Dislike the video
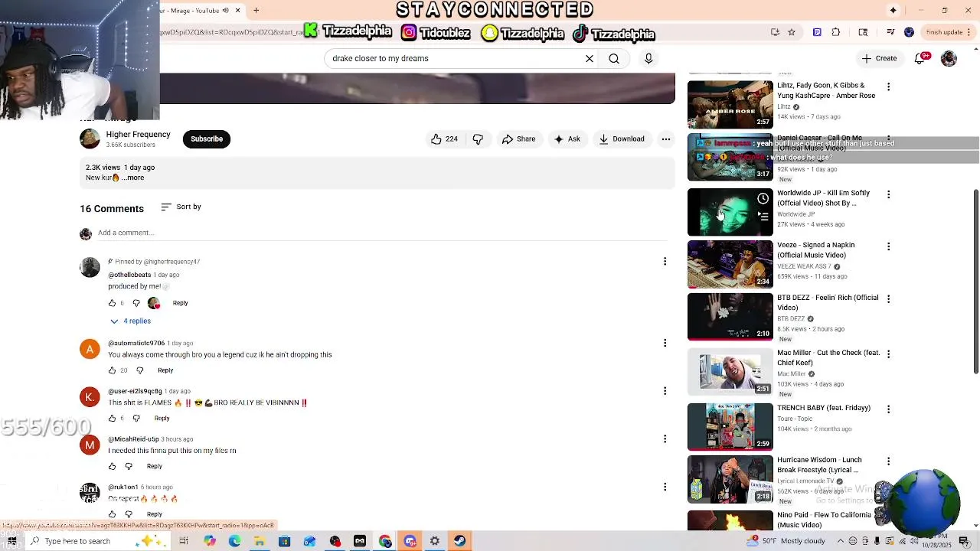The image size is (980, 551). pos(478,139)
